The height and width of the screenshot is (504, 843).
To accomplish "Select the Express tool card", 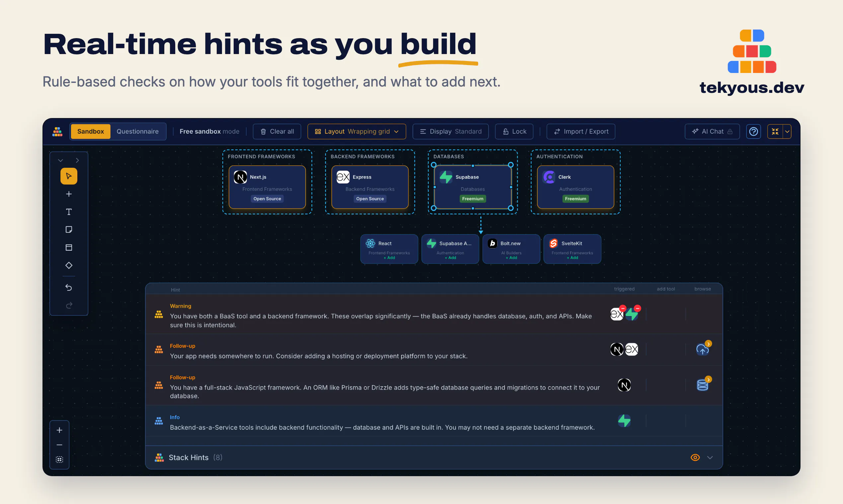I will (370, 187).
